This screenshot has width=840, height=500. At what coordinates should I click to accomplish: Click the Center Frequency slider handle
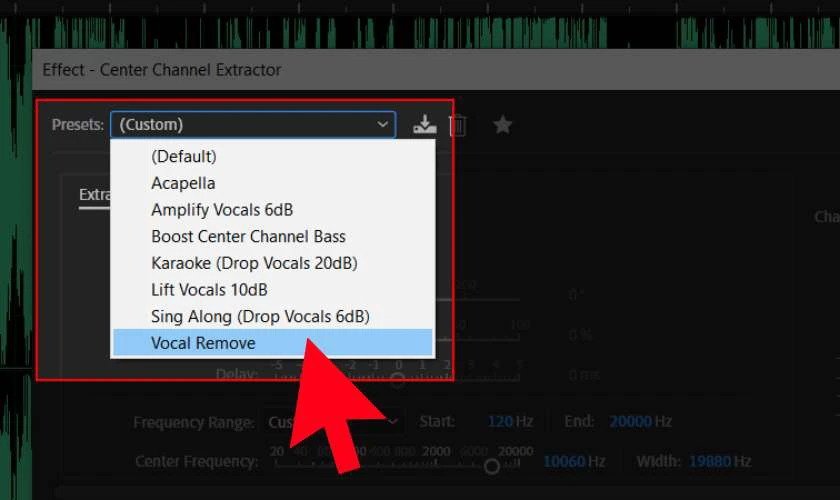(x=491, y=467)
